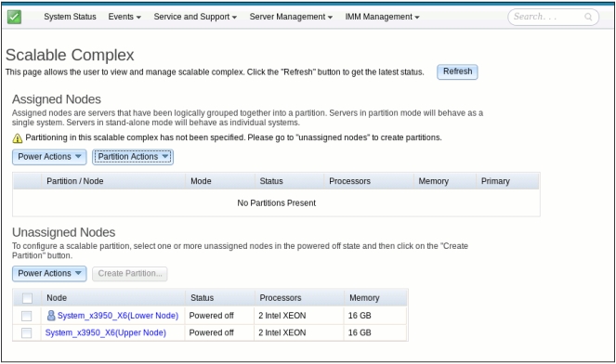
Task: Open the Events menu
Action: coord(125,17)
